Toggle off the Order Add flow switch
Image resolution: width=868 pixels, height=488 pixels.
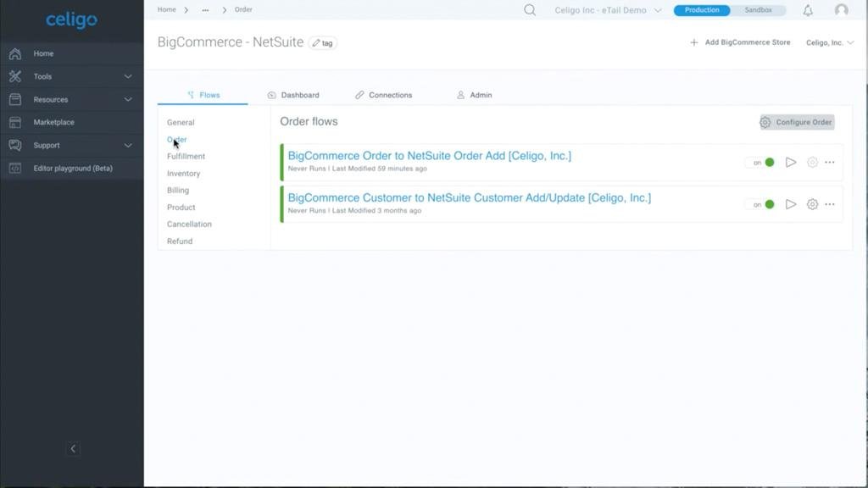(764, 162)
